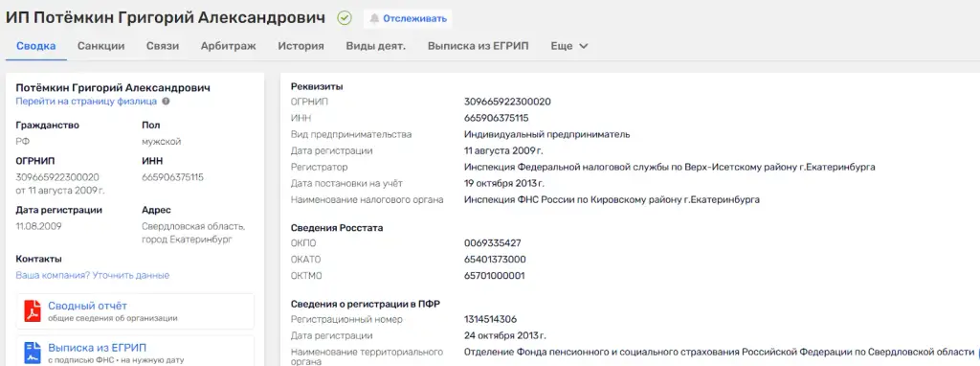Click the Контакты heading in sidebar
The height and width of the screenshot is (366, 980).
[38, 259]
